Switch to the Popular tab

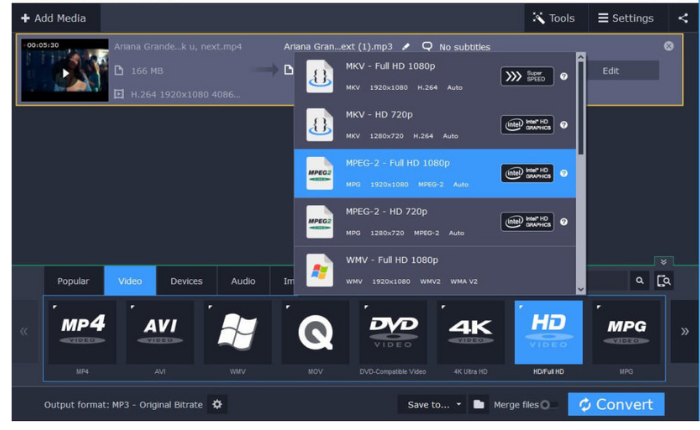[x=73, y=281]
